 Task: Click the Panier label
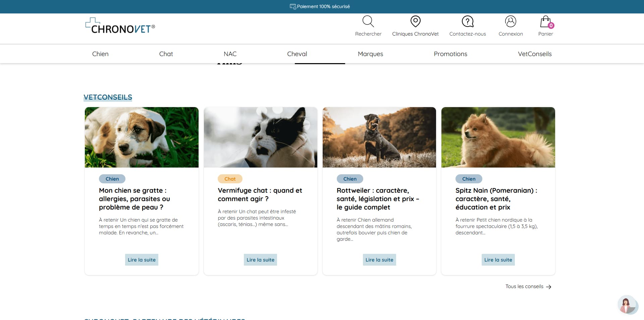546,34
